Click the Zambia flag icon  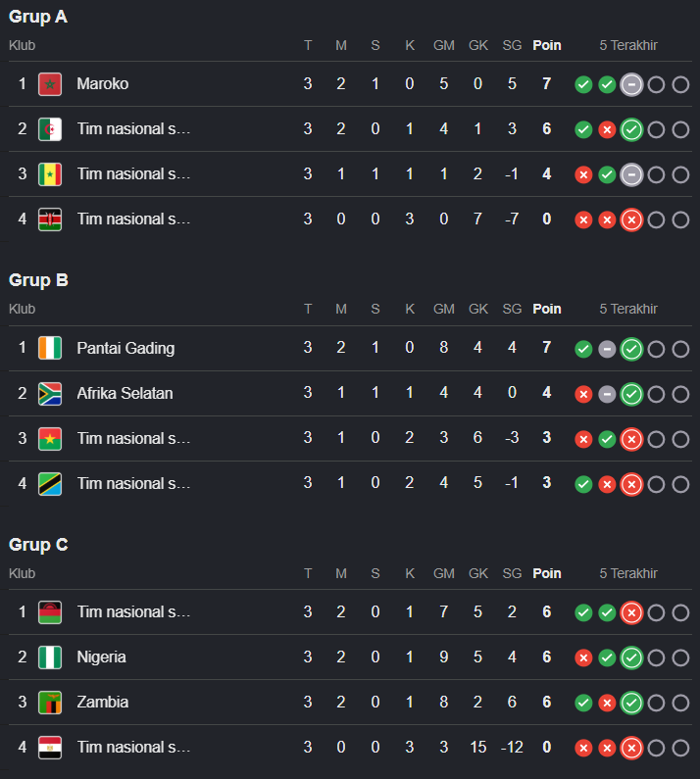[50, 702]
